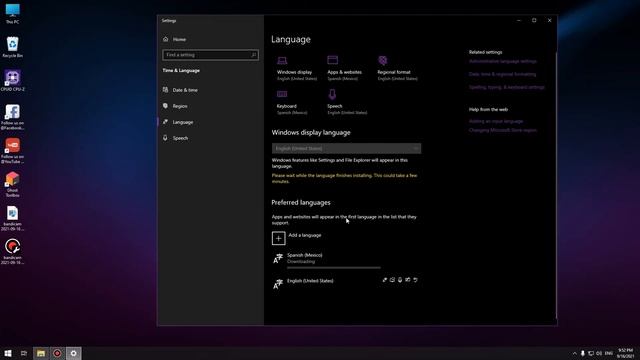Click the Bandicam recorder taskbar icon

[57, 353]
